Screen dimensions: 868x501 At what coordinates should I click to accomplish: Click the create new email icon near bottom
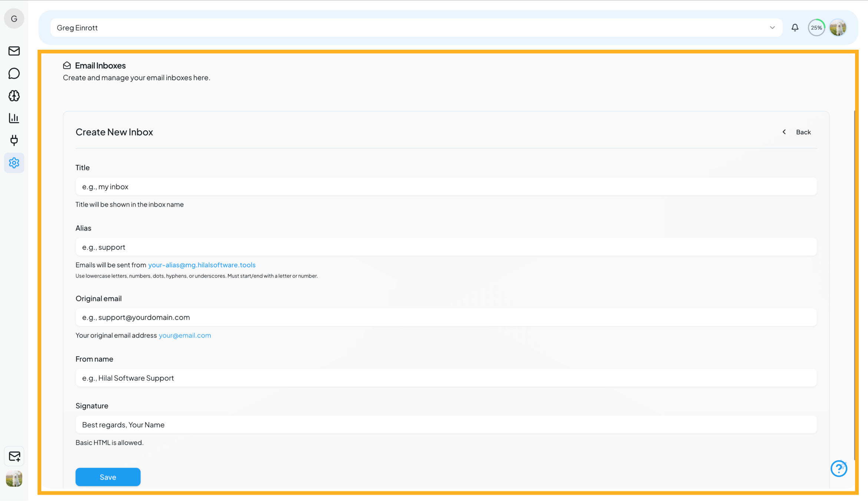click(14, 456)
